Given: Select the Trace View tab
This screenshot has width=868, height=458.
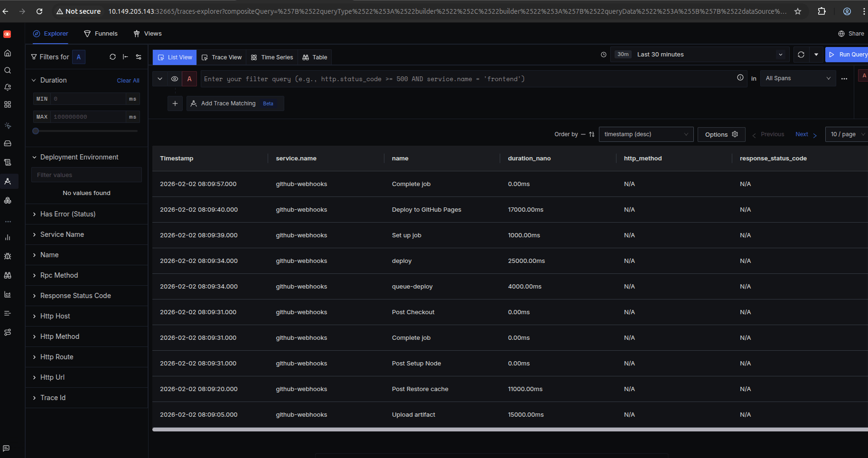Looking at the screenshot, I should pos(222,57).
